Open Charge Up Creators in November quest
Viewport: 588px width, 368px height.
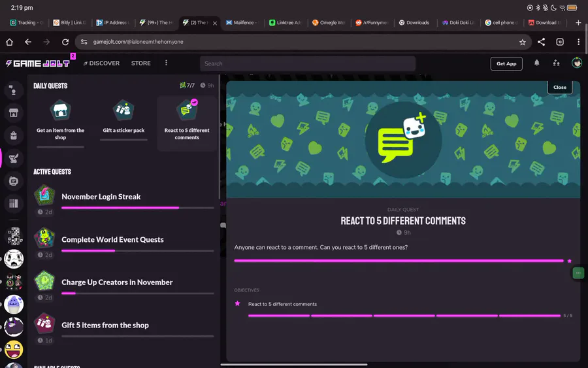[124, 286]
